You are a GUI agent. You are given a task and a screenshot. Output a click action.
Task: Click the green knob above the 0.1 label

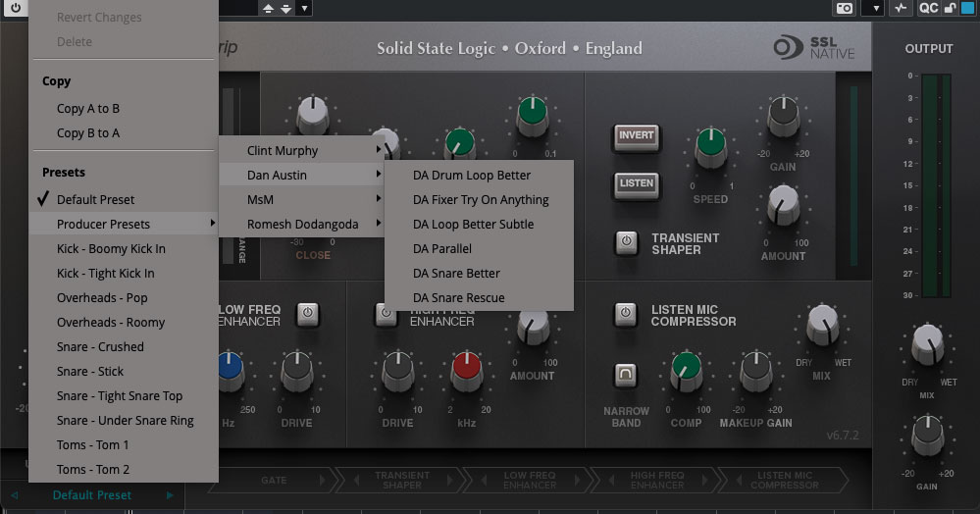pyautogui.click(x=533, y=117)
